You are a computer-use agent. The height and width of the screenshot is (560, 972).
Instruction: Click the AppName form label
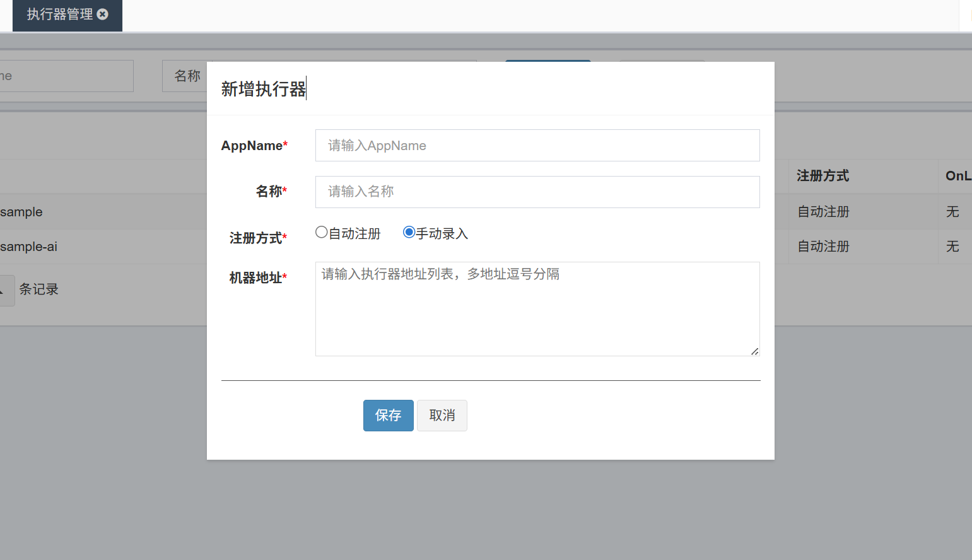[x=254, y=146]
